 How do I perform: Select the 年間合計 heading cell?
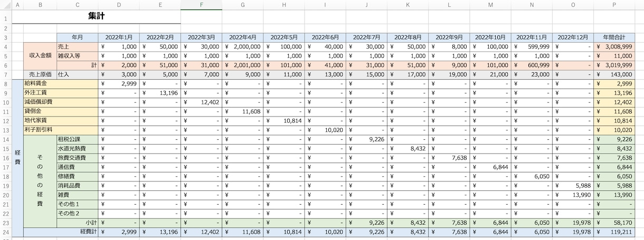coord(614,37)
